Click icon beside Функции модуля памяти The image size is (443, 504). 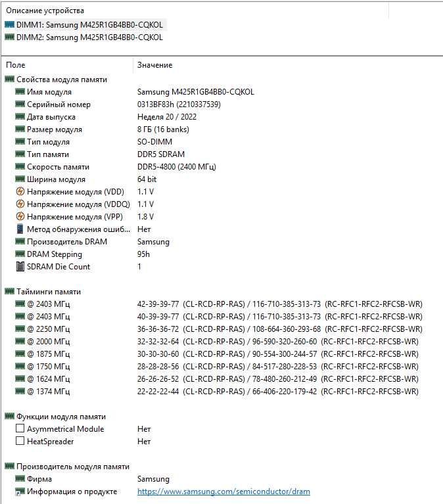coord(9,416)
